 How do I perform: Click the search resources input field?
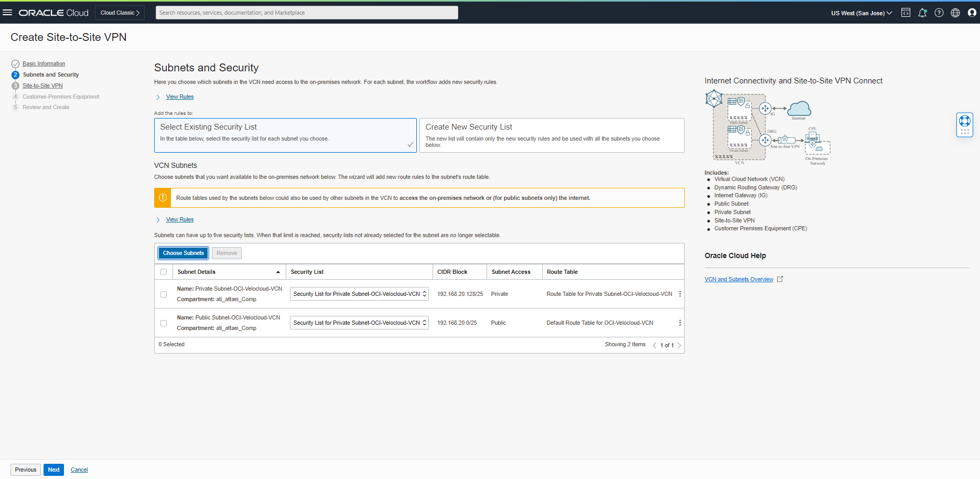click(x=307, y=13)
